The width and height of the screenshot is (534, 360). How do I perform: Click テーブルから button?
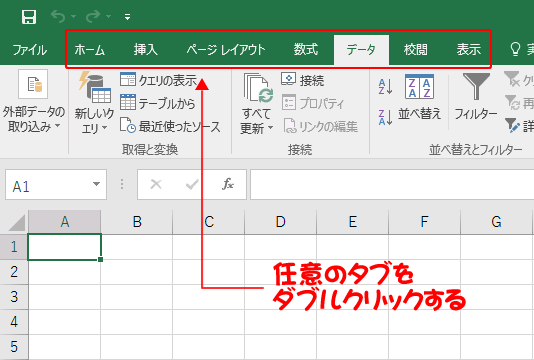(158, 103)
